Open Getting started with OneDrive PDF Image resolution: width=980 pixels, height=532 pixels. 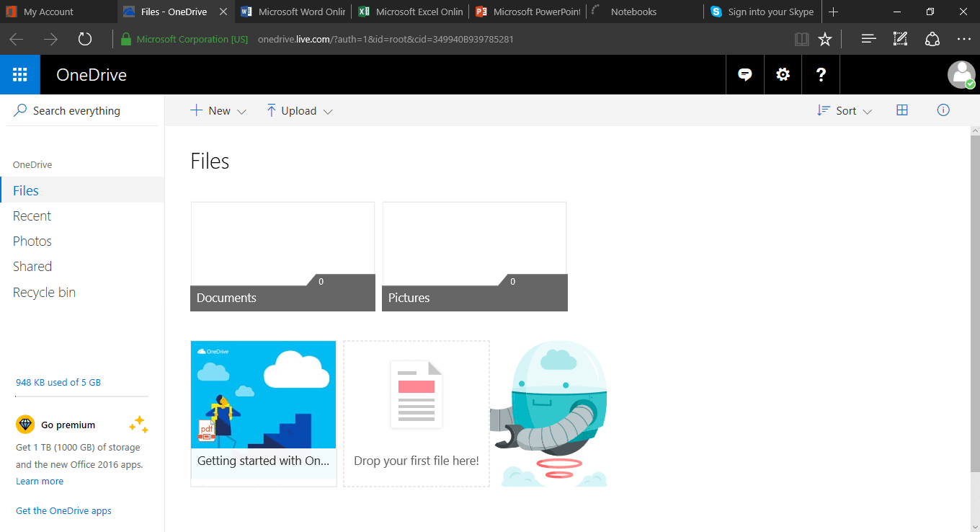(264, 413)
